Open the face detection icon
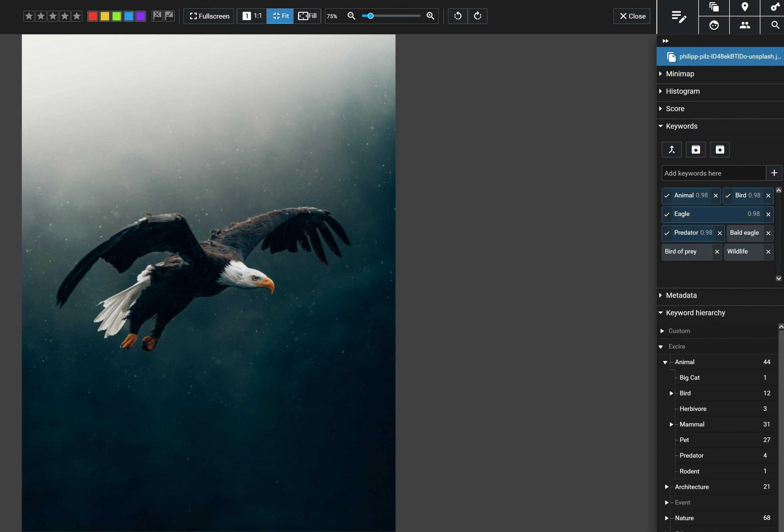 point(714,25)
